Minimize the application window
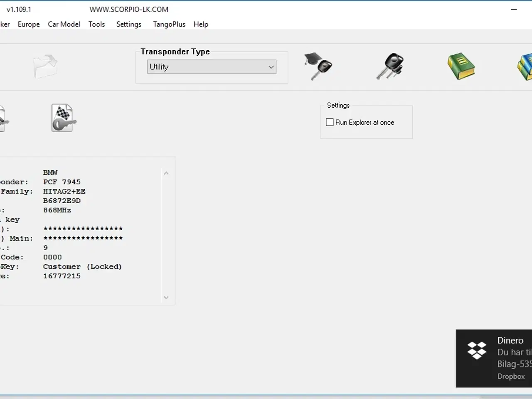The height and width of the screenshot is (399, 532). click(514, 9)
